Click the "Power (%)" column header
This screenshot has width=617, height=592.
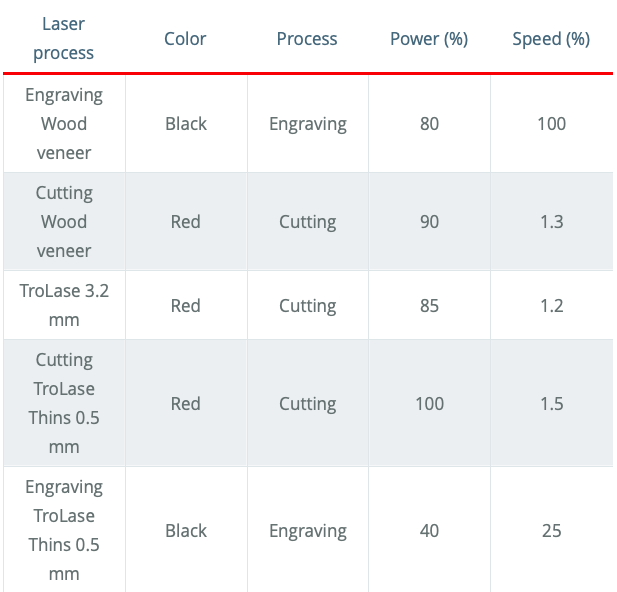click(x=429, y=39)
